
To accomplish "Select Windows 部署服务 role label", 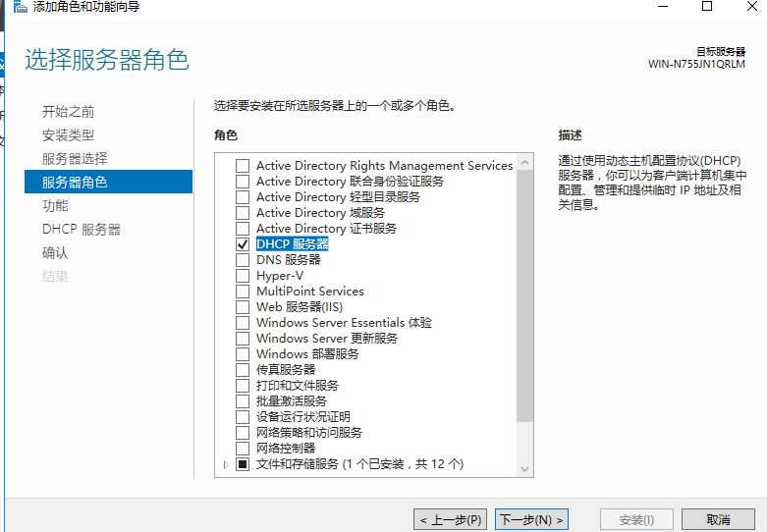I will [307, 354].
